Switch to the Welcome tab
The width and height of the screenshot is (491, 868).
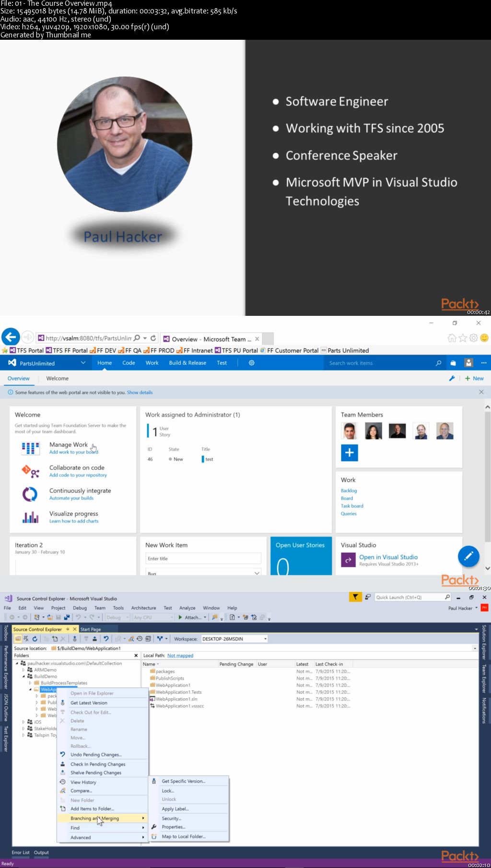[x=58, y=378]
